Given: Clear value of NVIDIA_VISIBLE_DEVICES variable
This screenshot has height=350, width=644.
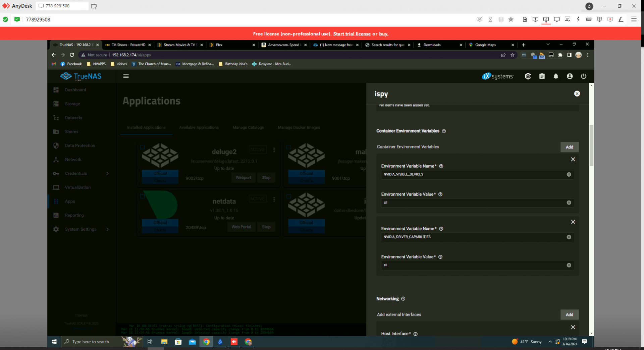Looking at the screenshot, I should [x=569, y=202].
